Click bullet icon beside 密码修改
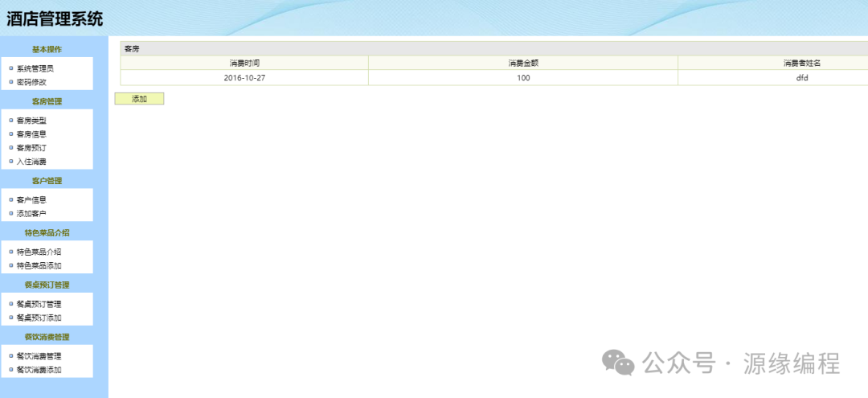868x398 pixels. coord(11,82)
